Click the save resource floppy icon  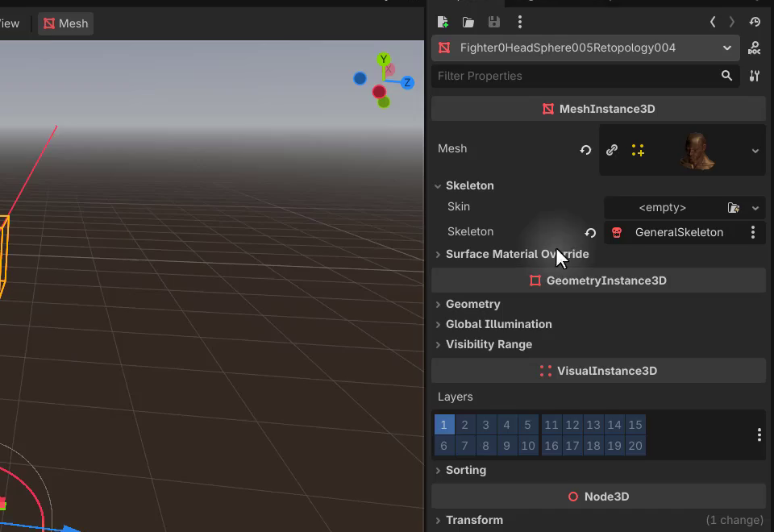pyautogui.click(x=493, y=22)
